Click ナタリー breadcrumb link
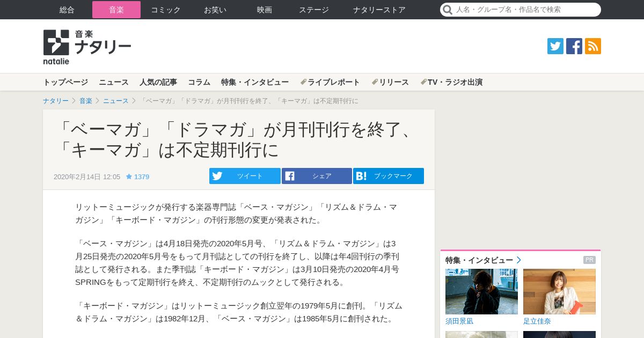The image size is (644, 338). tap(56, 101)
